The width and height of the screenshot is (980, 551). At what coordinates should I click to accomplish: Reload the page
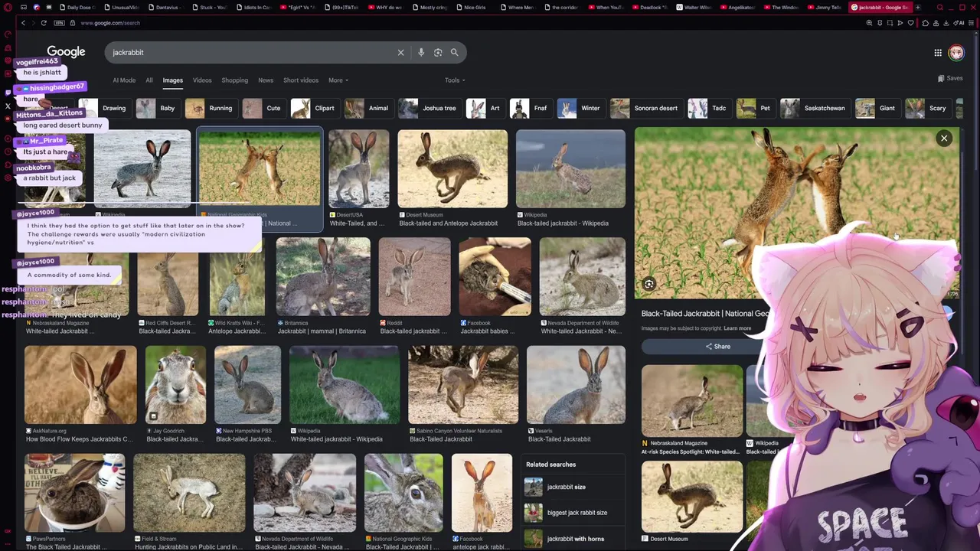pyautogui.click(x=44, y=23)
